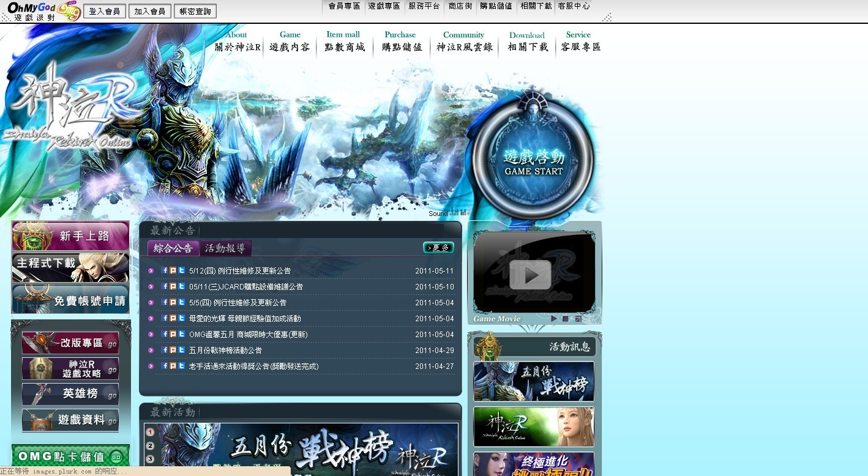
Task: Open 會員專區 in the top bar
Action: click(344, 6)
